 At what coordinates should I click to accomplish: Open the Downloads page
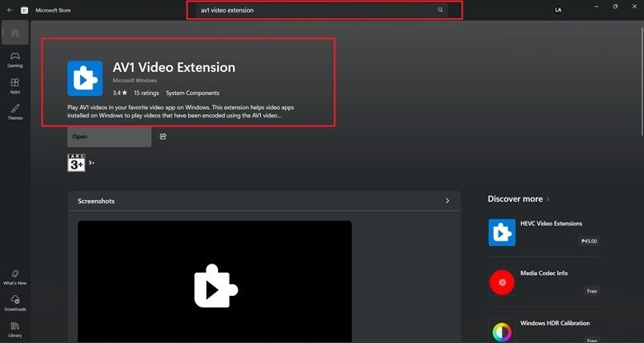(x=15, y=303)
